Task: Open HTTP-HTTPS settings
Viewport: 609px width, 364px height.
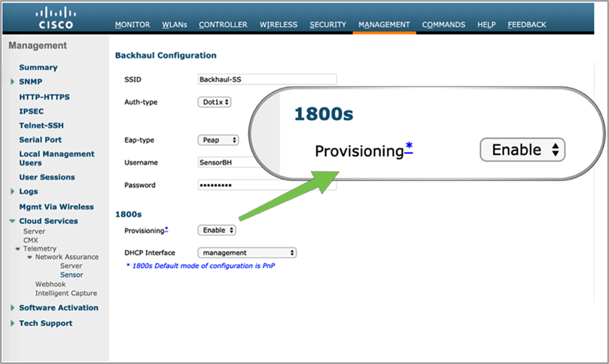Action: 44,97
